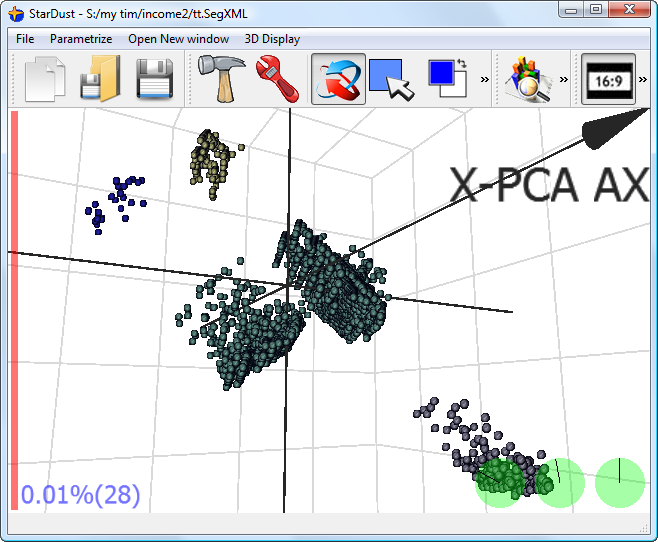
Task: Expand toolbar overflow after chart icon
Action: pos(564,79)
